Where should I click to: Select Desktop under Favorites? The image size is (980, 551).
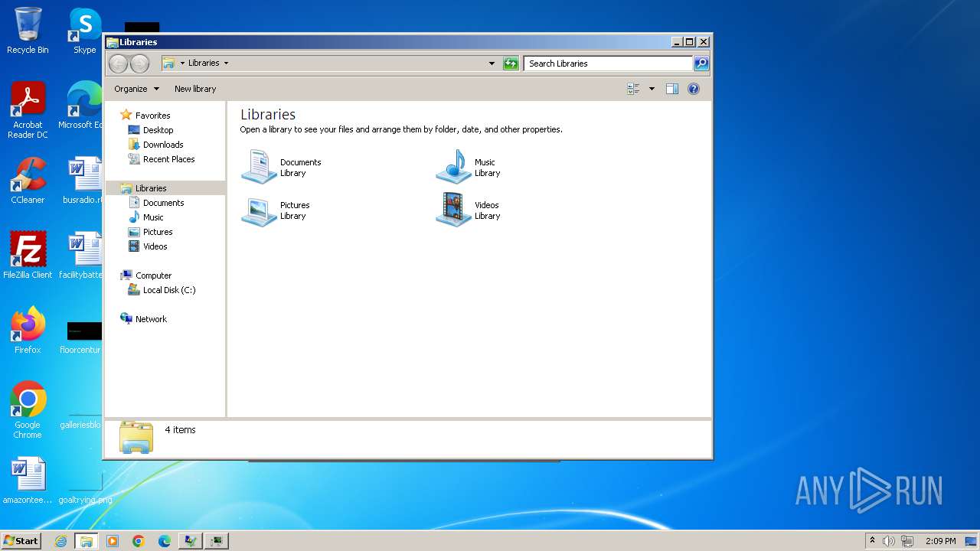(158, 130)
